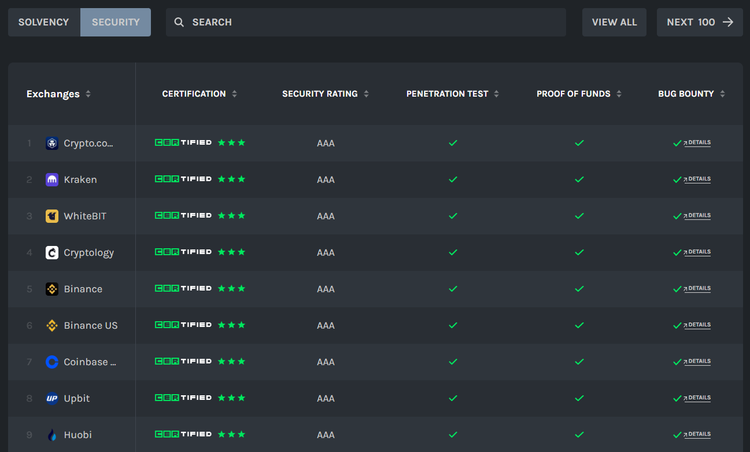The width and height of the screenshot is (750, 452).
Task: Open the Huobi exchange name
Action: point(77,435)
